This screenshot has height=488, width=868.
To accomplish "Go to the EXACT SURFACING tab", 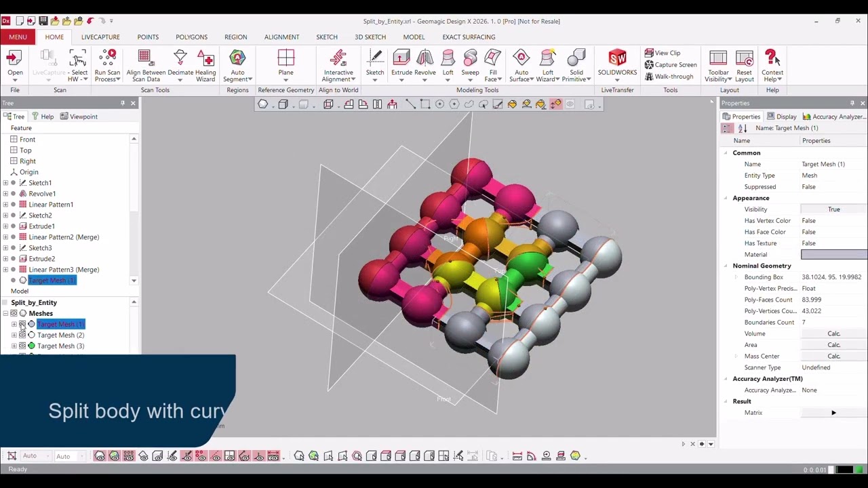I will 469,37.
